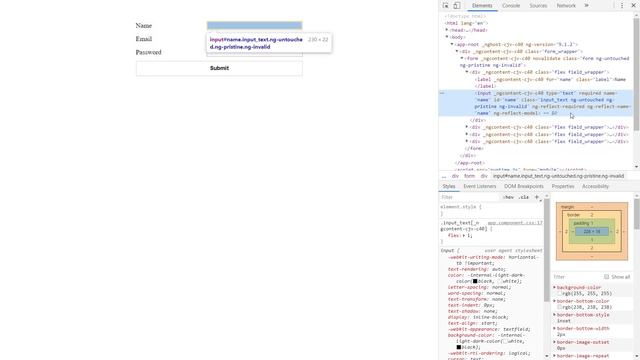Open black swatch in color property
Viewport: 640px width, 360px height.
475,281
